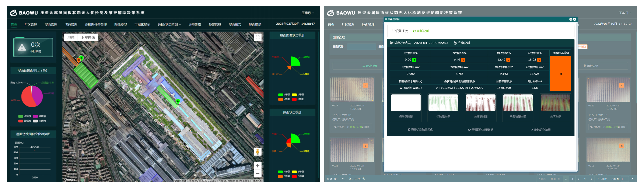Open 正射图任务管理 menu item
The image size is (644, 188).
tap(96, 25)
